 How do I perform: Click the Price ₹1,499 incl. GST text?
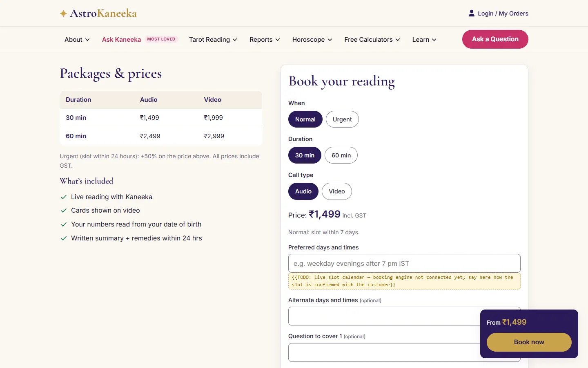point(327,215)
